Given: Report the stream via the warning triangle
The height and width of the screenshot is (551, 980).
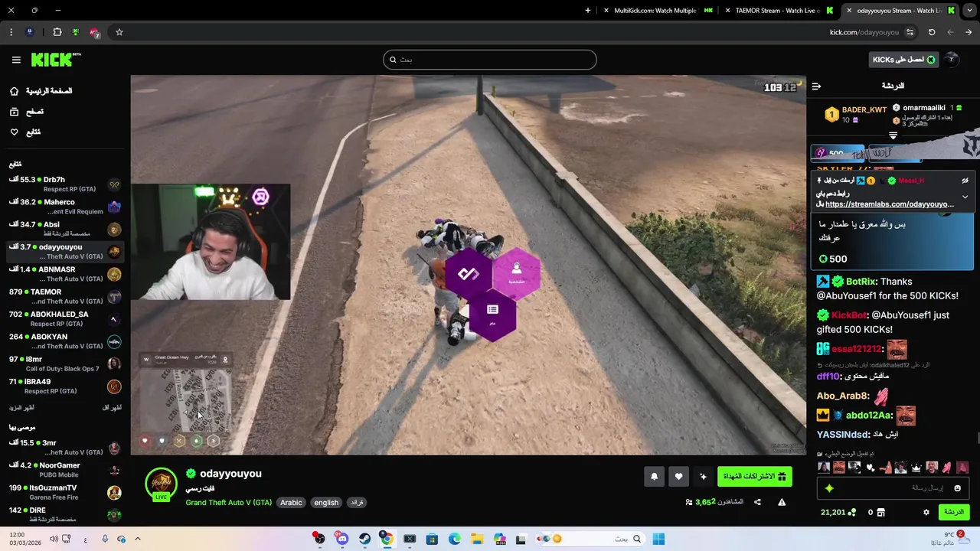Looking at the screenshot, I should 782,502.
